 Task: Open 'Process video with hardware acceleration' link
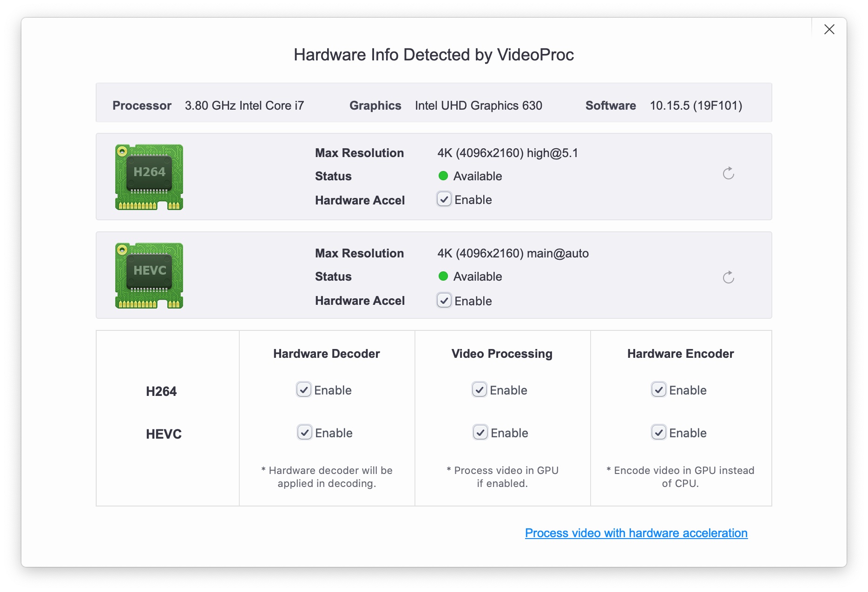click(x=636, y=533)
